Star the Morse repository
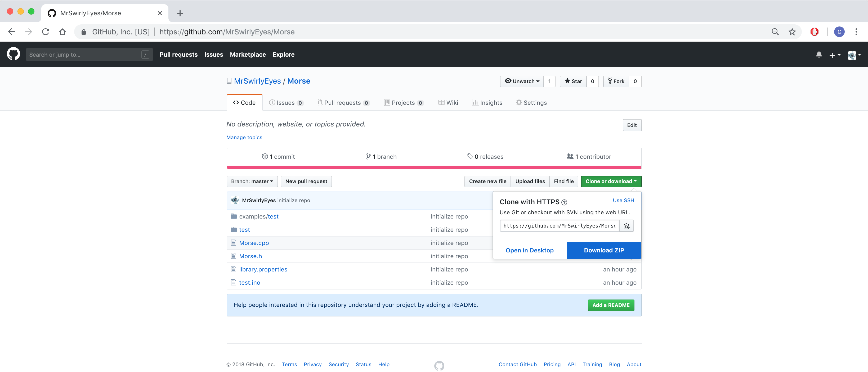868x372 pixels. pyautogui.click(x=573, y=81)
